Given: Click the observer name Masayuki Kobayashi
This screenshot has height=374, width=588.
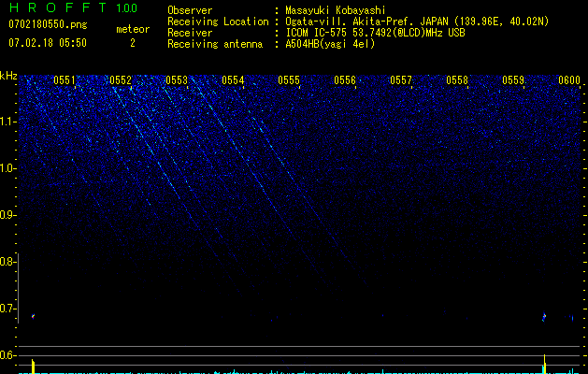Looking at the screenshot, I should [336, 10].
